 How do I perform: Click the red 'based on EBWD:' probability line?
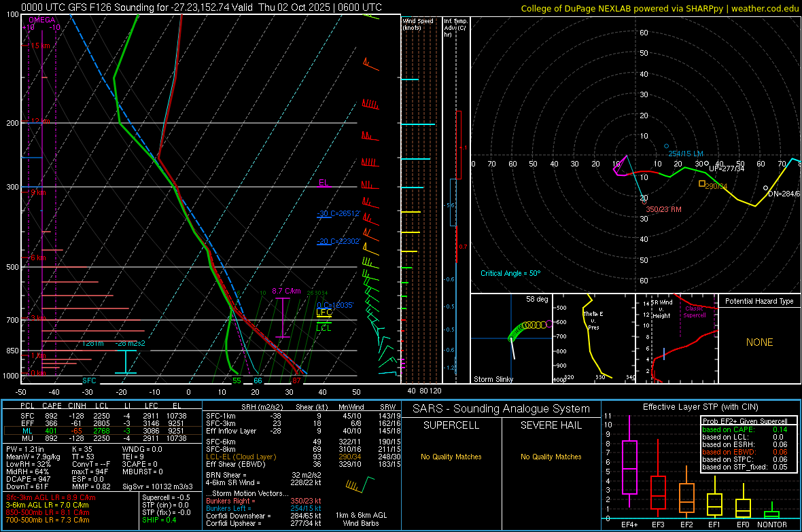point(745,452)
